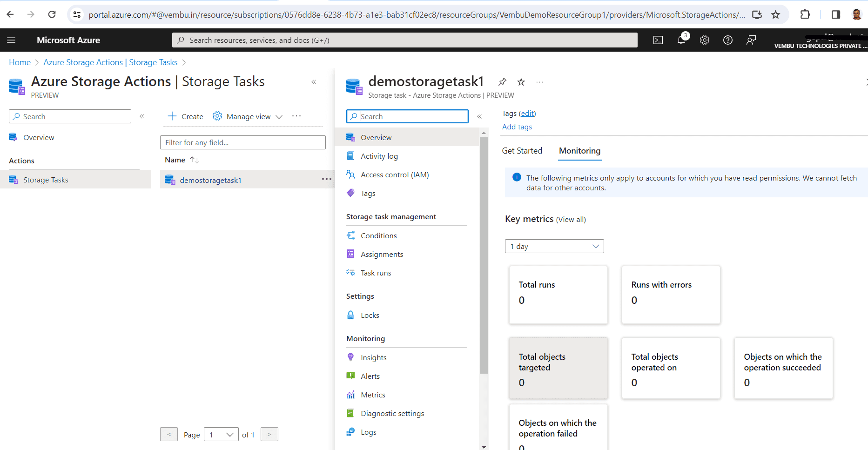The height and width of the screenshot is (450, 868).
Task: Open the Total objects targeted metric card
Action: click(558, 368)
